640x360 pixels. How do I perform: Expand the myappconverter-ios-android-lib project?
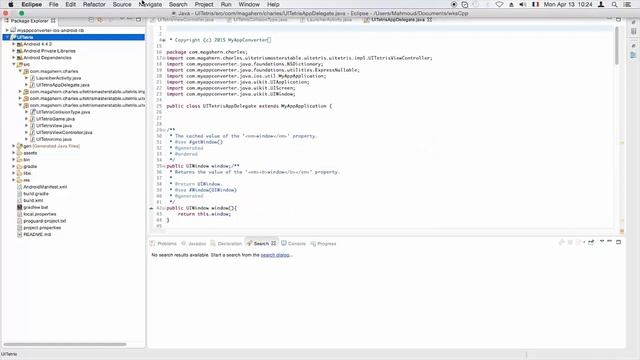(x=7, y=30)
